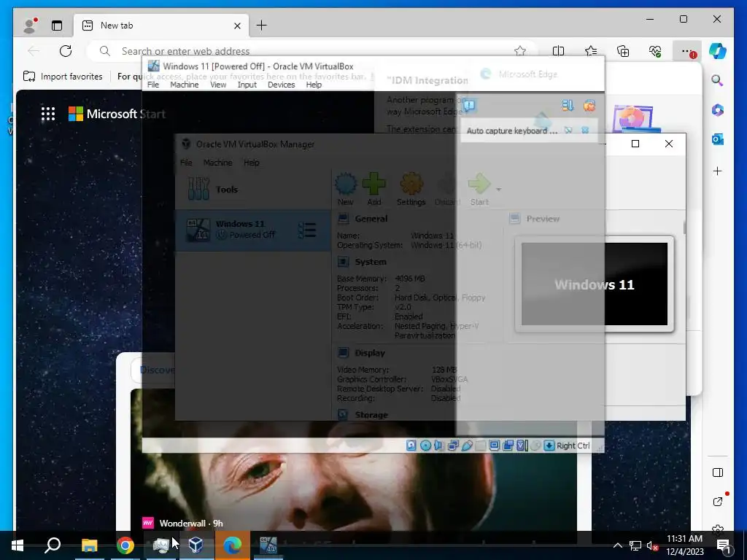
Task: Open the Machine menu in VirtualBox Manager
Action: point(217,163)
